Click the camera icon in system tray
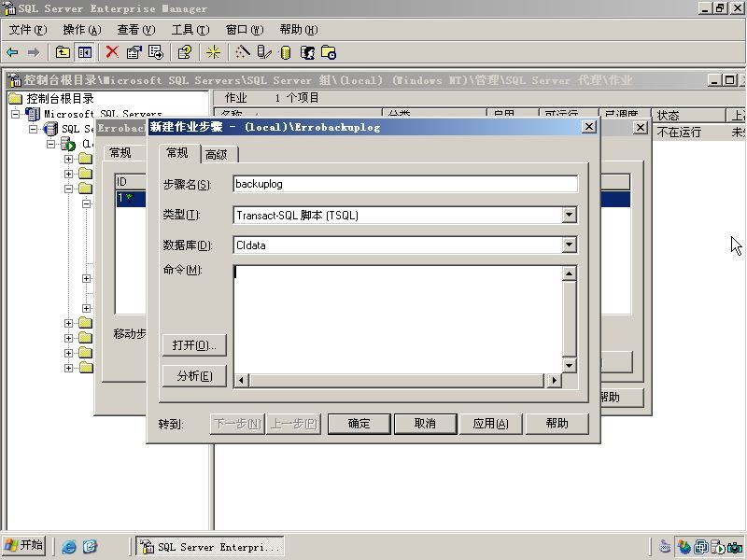 pyautogui.click(x=735, y=547)
